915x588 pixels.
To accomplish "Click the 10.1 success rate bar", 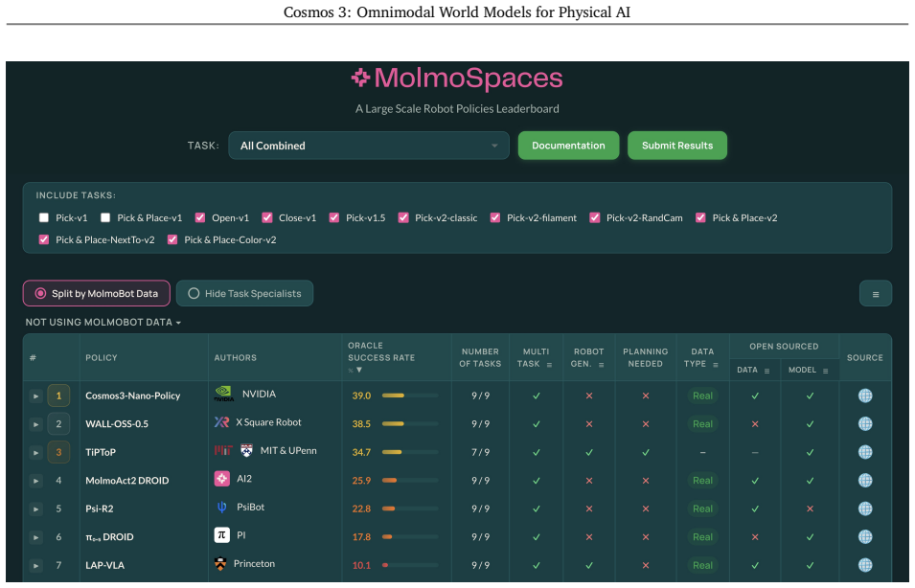I will point(410,565).
